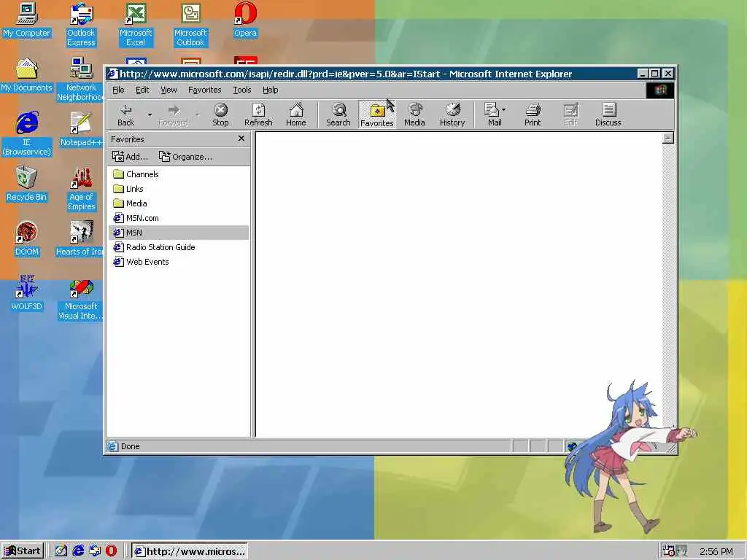Screen dimensions: 747x560
Task: Select the Age of Empires desktop icon
Action: pos(81,189)
